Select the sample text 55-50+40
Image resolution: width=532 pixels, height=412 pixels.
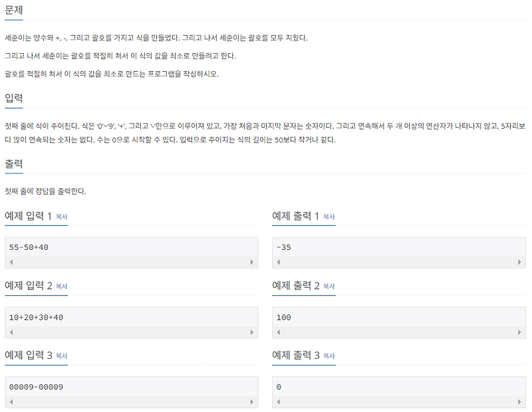tap(29, 247)
